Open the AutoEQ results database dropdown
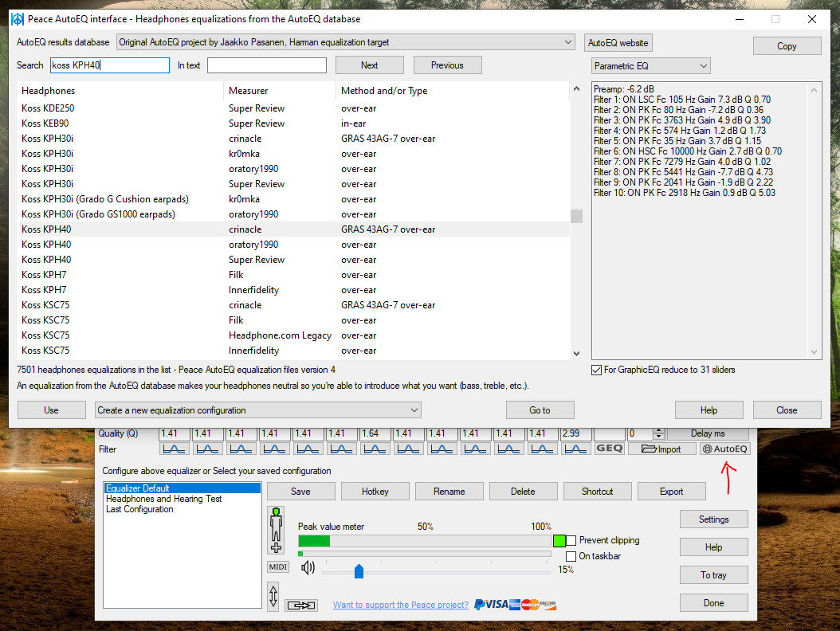 click(346, 42)
